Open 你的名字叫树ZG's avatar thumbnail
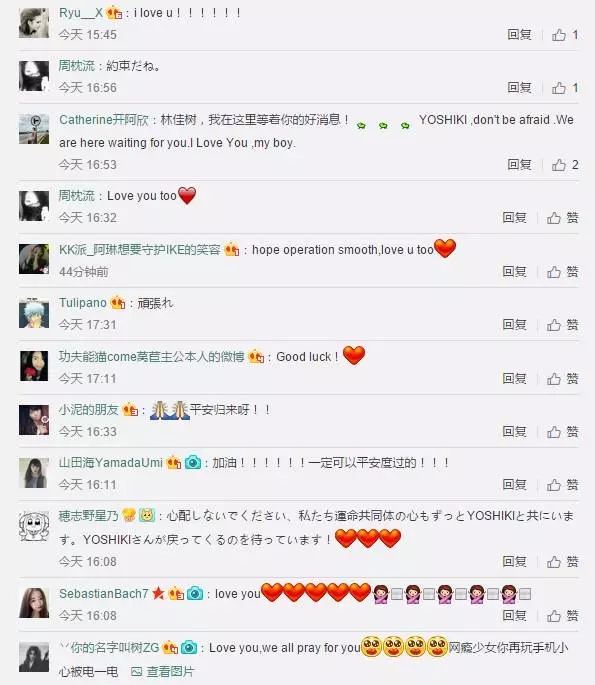The height and width of the screenshot is (685, 595). (34, 657)
